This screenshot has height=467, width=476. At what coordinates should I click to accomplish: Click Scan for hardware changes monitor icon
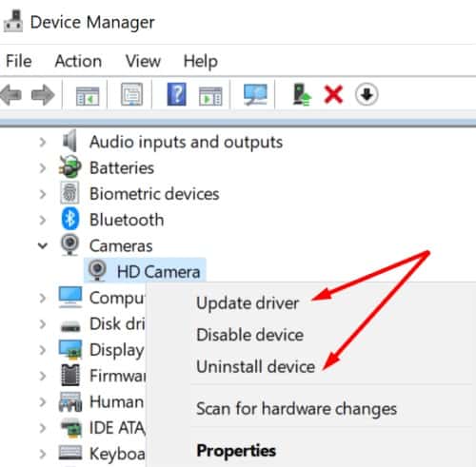(255, 94)
